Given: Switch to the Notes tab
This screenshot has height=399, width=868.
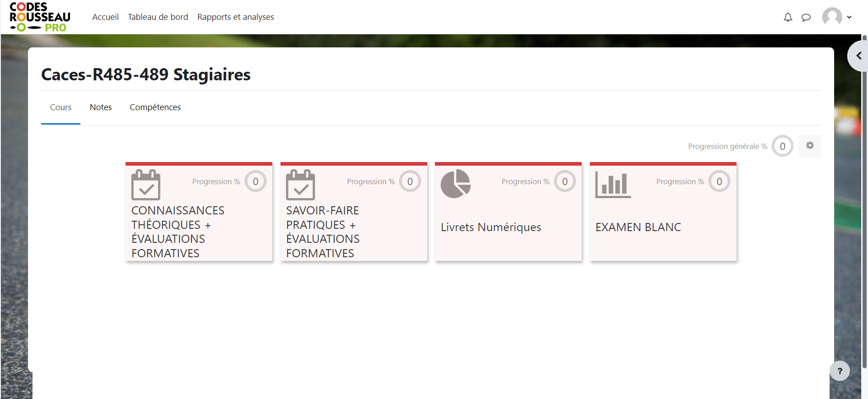Looking at the screenshot, I should 101,107.
